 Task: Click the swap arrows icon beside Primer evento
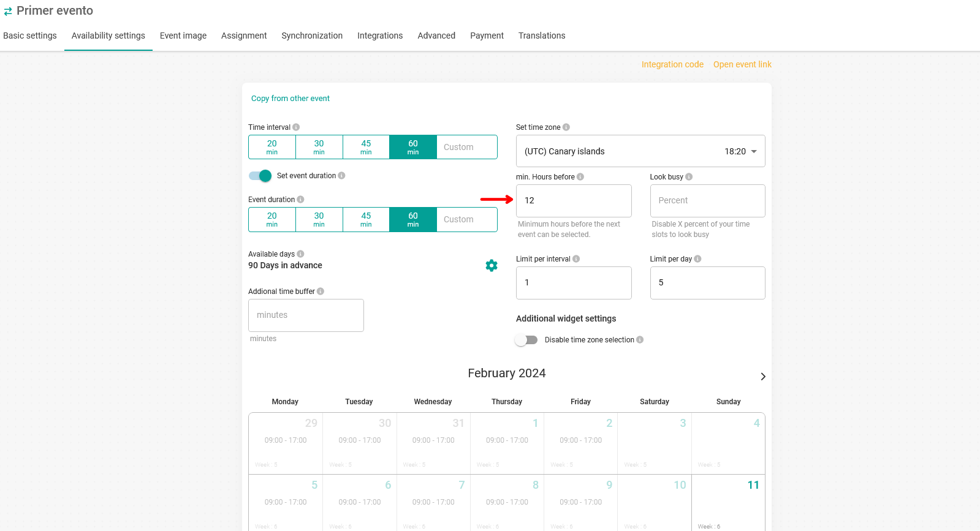coord(8,11)
